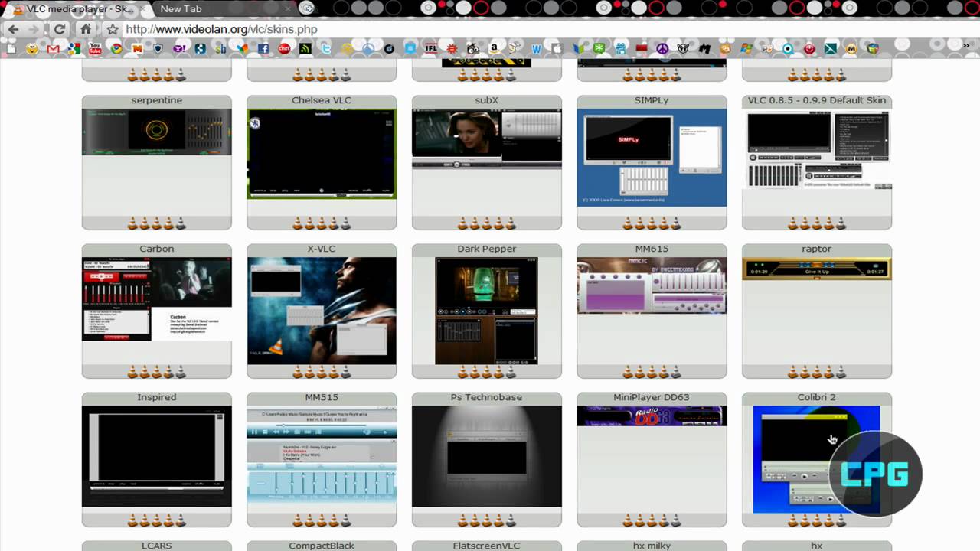The image size is (980, 551).
Task: Open the Carbon skin thumbnail
Action: pyautogui.click(x=157, y=298)
